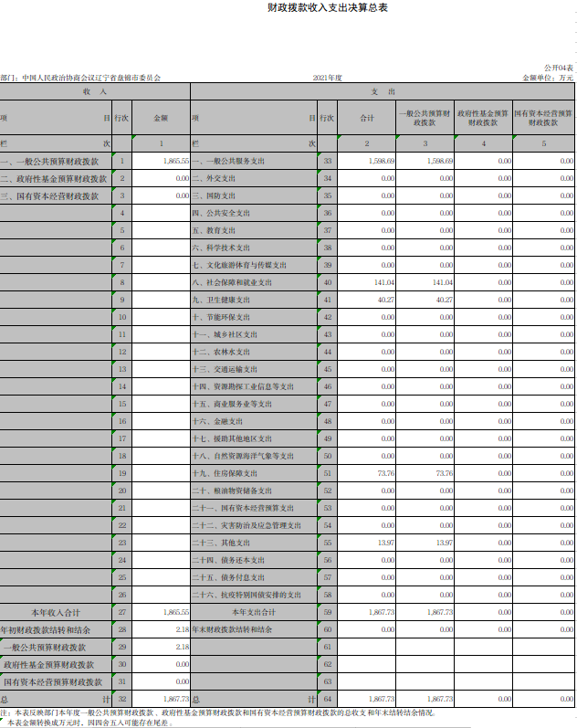Select the 1,865.55 amount in income row 1
The image size is (577, 728).
coord(176,161)
